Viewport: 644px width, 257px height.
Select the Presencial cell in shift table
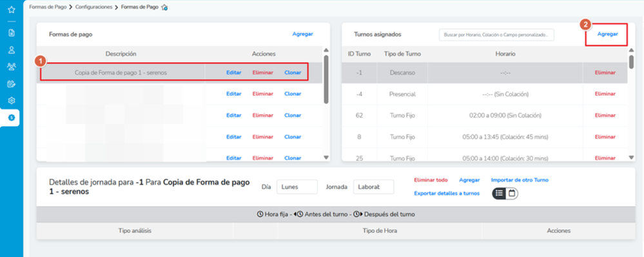[x=402, y=94]
